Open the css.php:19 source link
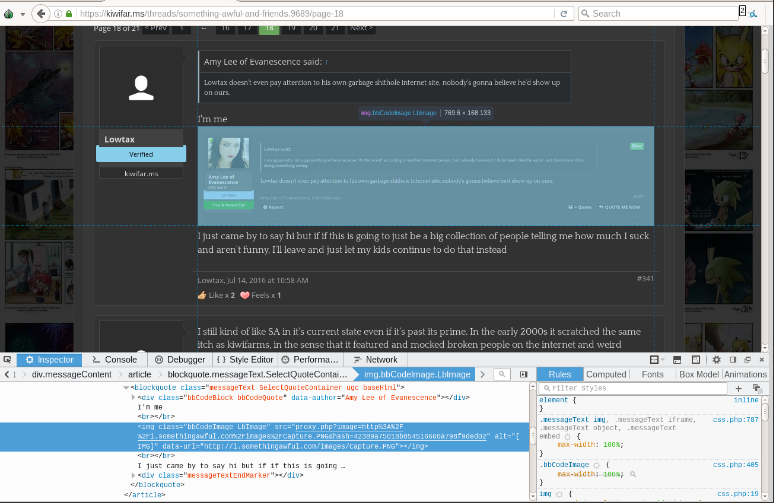The image size is (774, 503). click(x=737, y=494)
